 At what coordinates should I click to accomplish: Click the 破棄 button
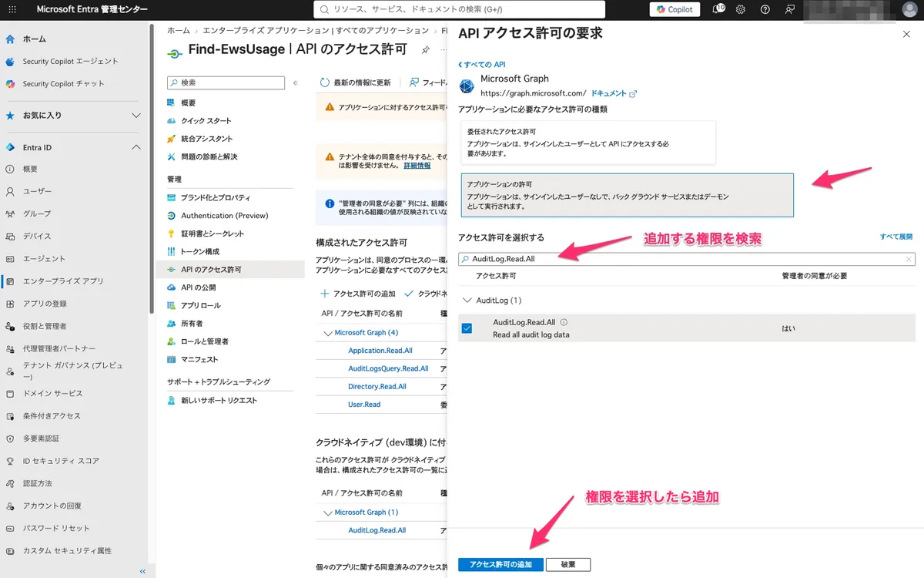coord(568,564)
